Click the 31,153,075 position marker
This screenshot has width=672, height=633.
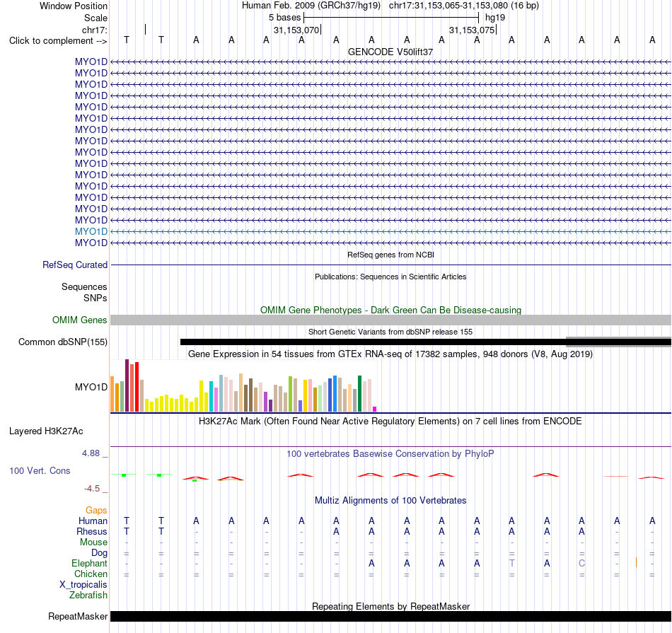click(472, 30)
